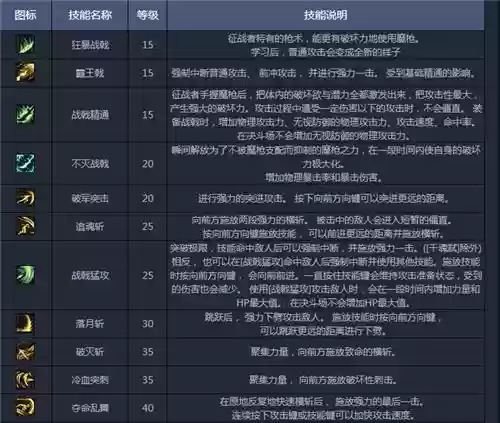Select the 战戟精通 skill description paragraph
Viewport: 500px width, 423px height.
(x=326, y=115)
